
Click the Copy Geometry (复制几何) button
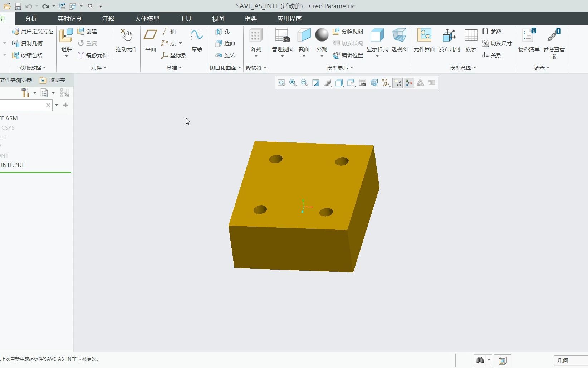click(27, 43)
